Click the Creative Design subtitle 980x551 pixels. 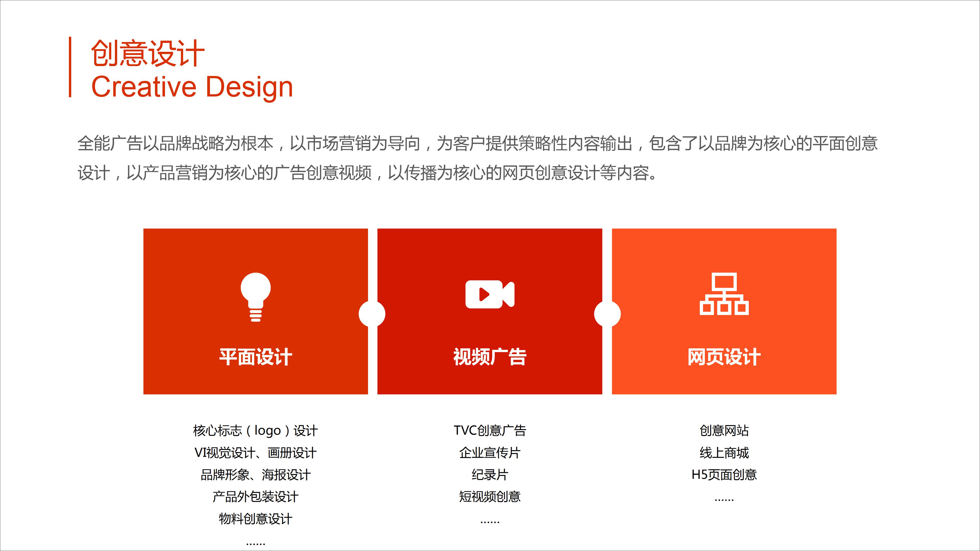pyautogui.click(x=192, y=87)
